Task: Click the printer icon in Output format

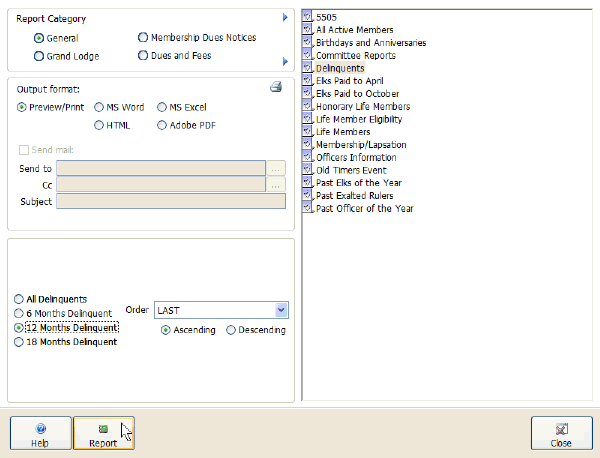Action: [276, 87]
